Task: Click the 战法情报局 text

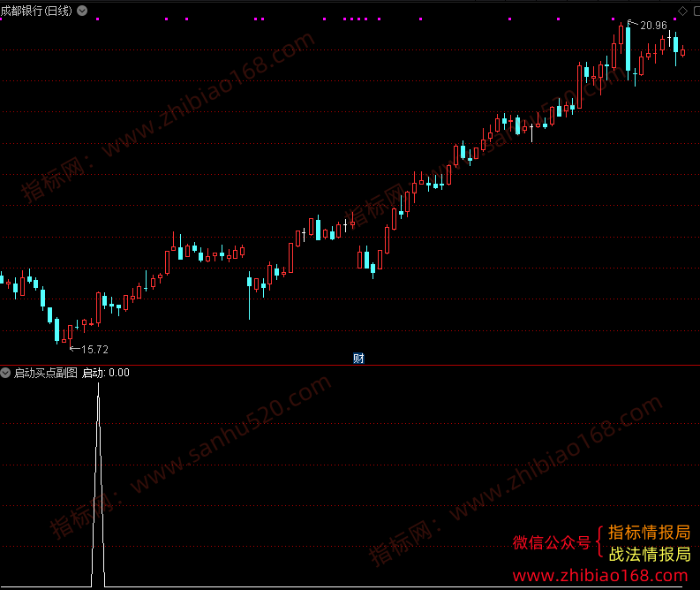Action: coord(650,555)
